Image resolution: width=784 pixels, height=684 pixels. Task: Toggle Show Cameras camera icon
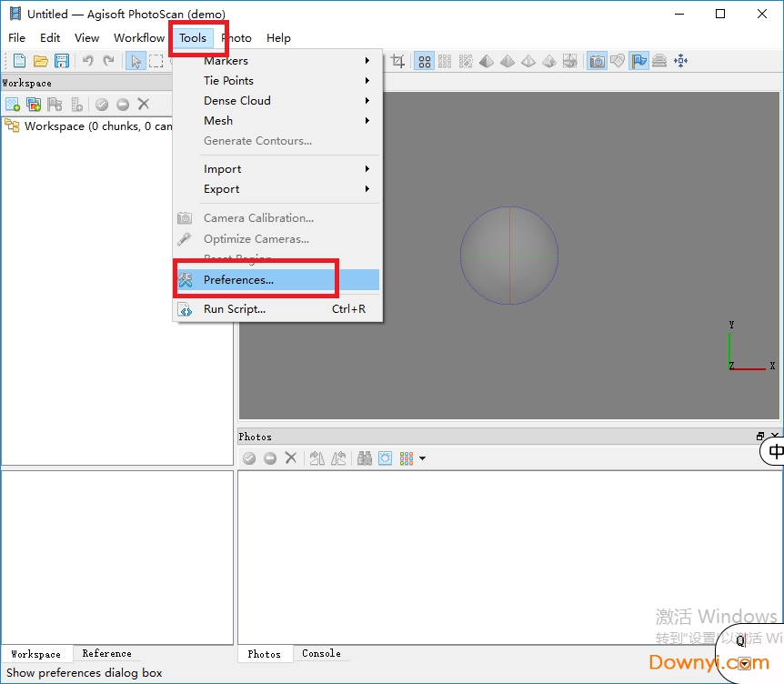coord(597,61)
